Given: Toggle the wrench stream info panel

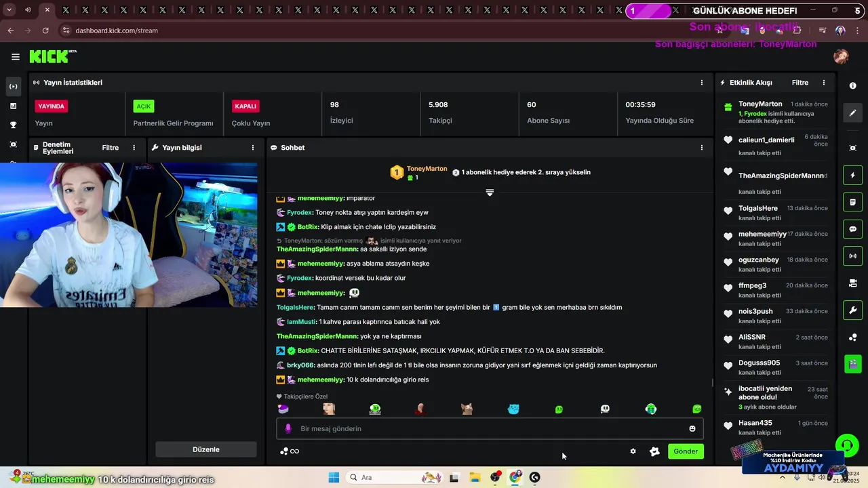Looking at the screenshot, I should [x=853, y=310].
